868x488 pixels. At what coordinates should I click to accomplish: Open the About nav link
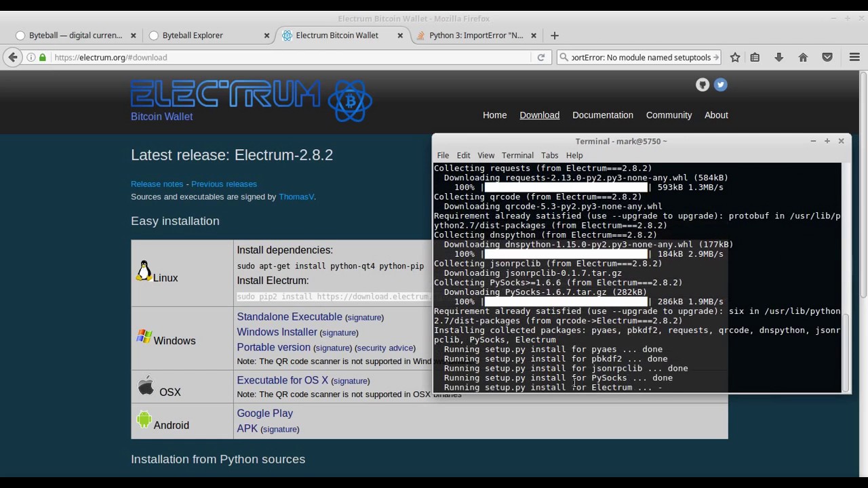click(x=716, y=115)
